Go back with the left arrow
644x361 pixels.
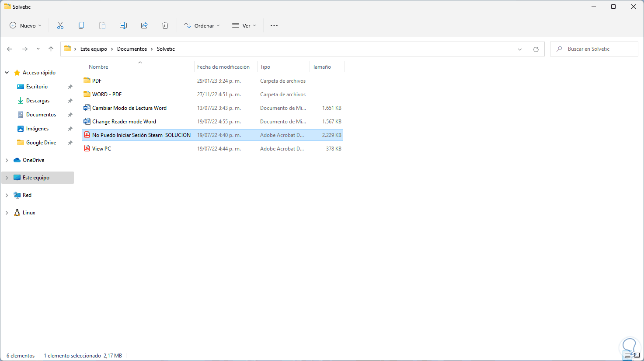(10, 49)
